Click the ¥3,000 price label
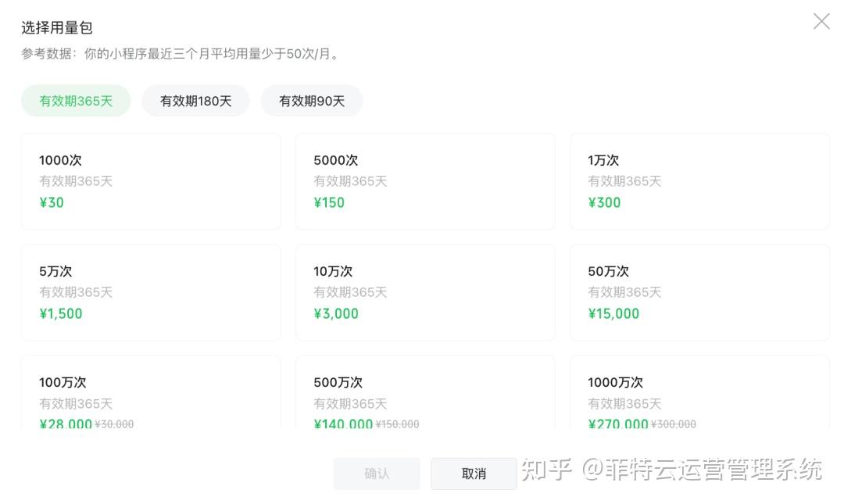This screenshot has width=844, height=504. [336, 314]
